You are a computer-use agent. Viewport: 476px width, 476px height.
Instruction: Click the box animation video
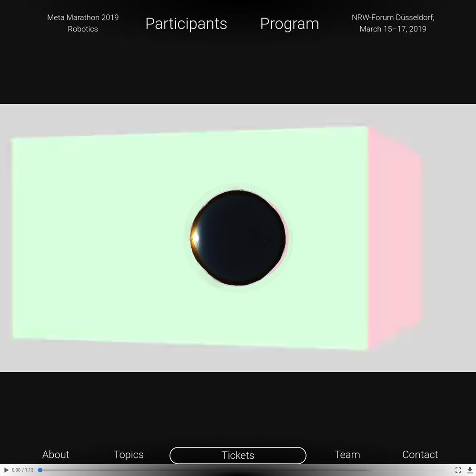[x=238, y=238]
